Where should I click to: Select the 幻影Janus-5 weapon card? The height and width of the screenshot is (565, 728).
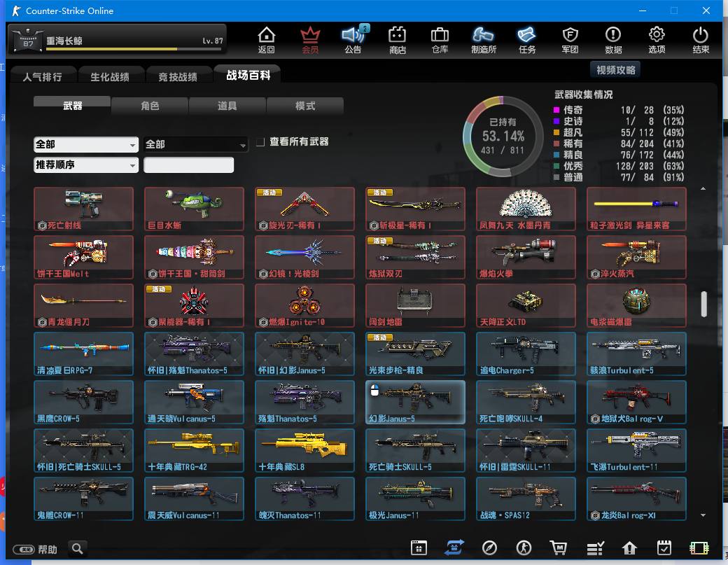pyautogui.click(x=416, y=402)
